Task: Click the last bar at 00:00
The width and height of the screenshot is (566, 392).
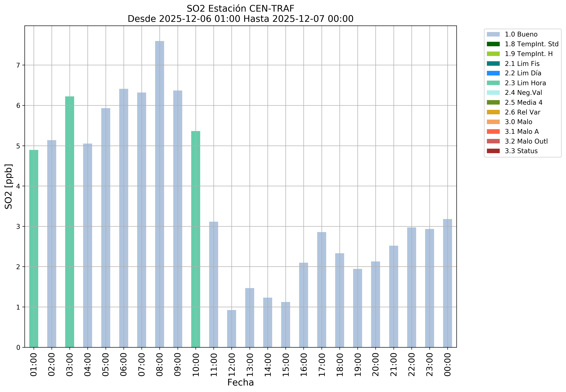Action: (x=447, y=283)
